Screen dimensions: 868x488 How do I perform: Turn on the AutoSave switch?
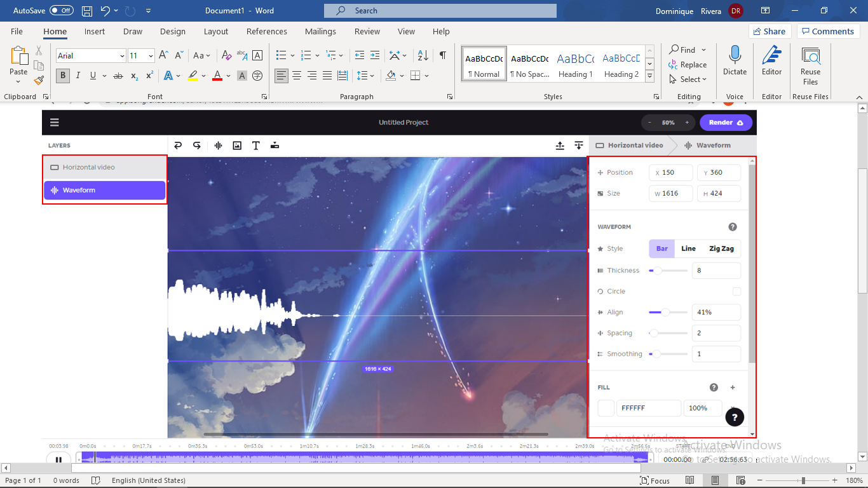pyautogui.click(x=62, y=11)
